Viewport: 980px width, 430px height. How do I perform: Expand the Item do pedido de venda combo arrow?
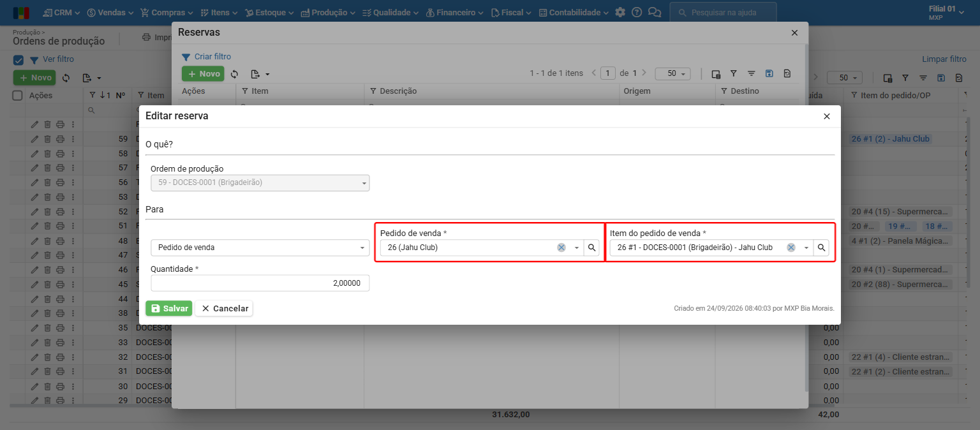(x=806, y=248)
